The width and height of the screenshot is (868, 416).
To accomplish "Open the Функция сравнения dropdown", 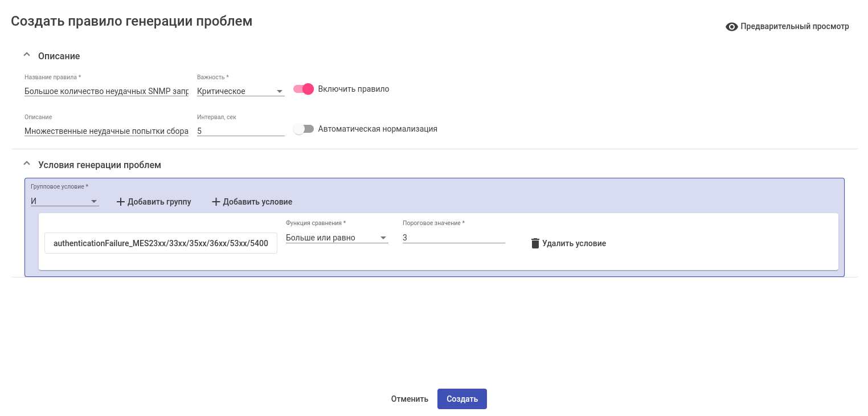I will [336, 238].
